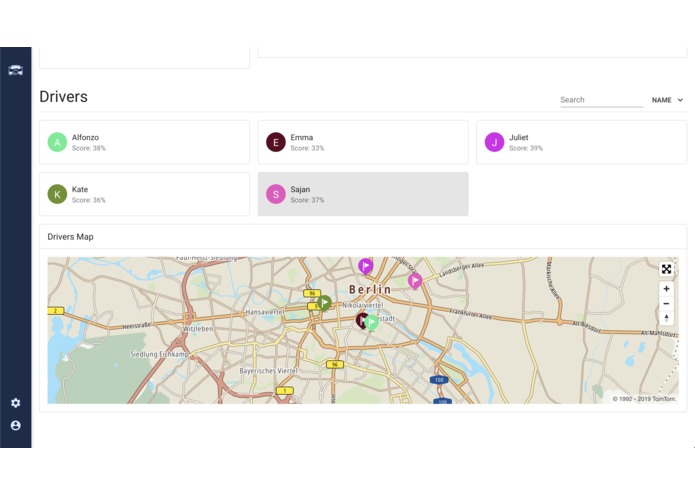Open the user account icon in sidebar
Image resolution: width=695 pixels, height=494 pixels.
coord(16,425)
